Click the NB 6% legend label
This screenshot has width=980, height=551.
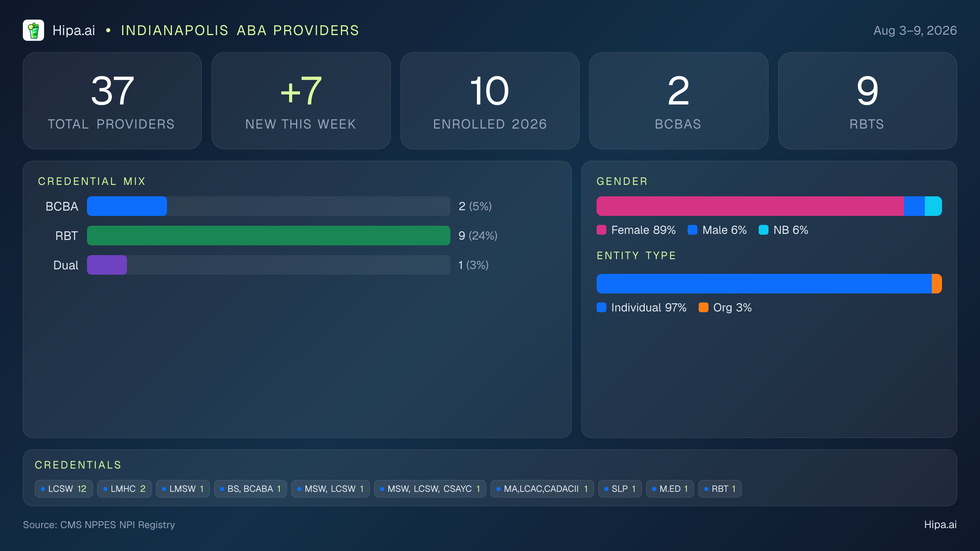[x=791, y=230]
